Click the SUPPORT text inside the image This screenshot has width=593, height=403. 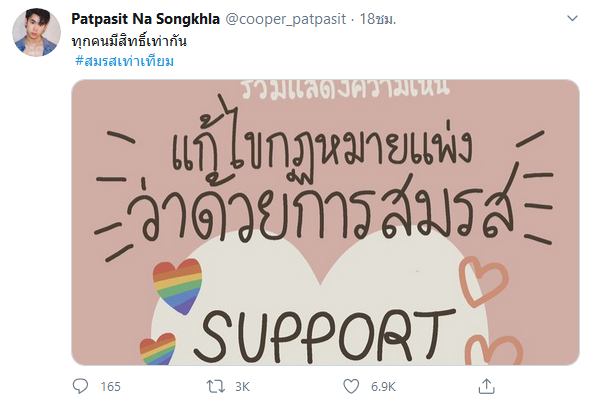324,336
